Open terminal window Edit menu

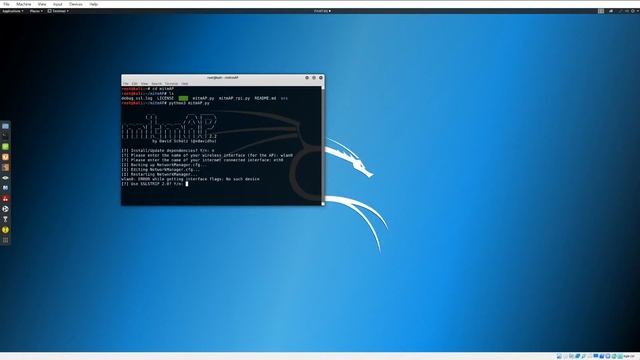pos(135,84)
